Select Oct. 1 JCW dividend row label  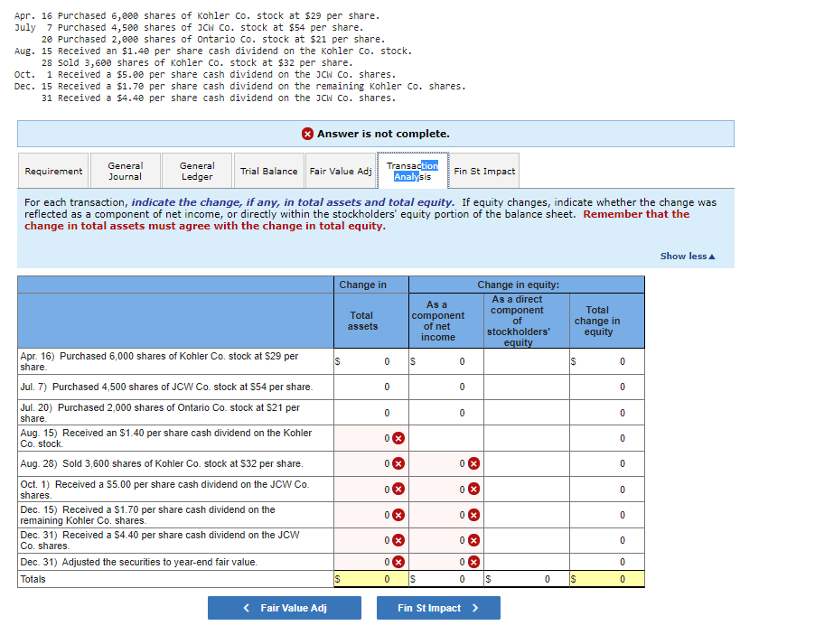(x=175, y=490)
